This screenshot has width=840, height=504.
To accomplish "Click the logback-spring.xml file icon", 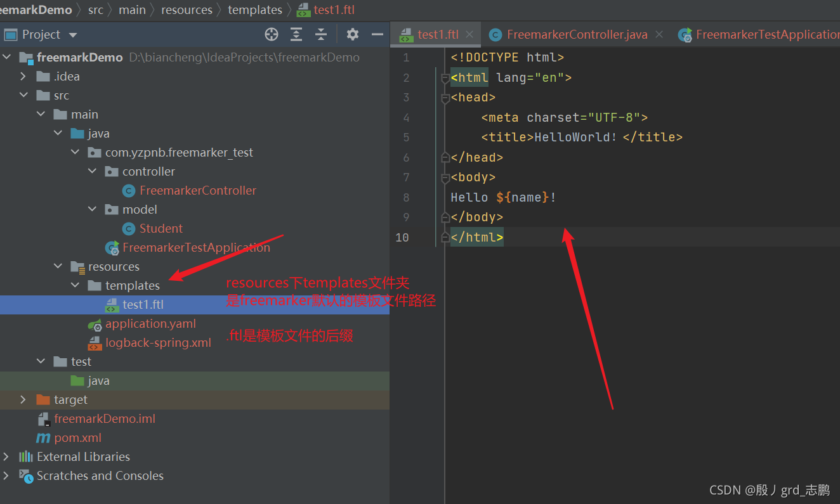I will [95, 343].
